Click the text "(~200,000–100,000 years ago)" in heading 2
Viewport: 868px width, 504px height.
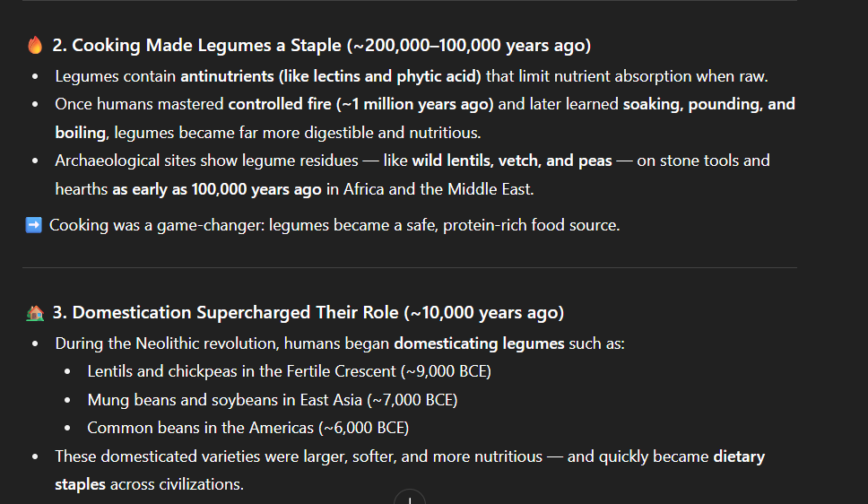pyautogui.click(x=472, y=46)
